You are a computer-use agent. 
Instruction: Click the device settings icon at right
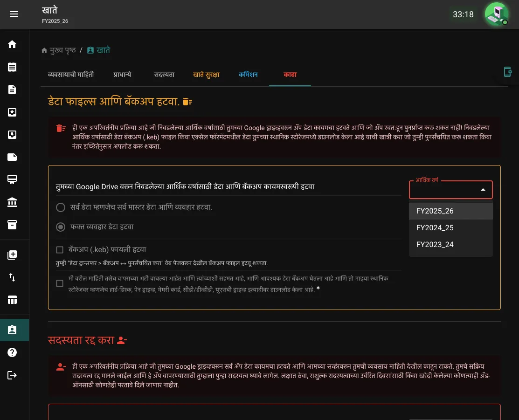click(x=507, y=71)
